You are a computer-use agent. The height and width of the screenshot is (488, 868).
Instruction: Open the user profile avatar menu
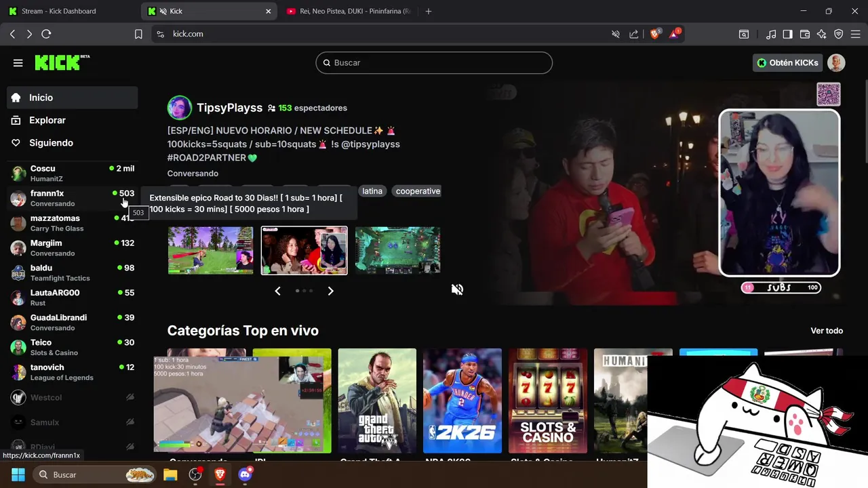(x=836, y=62)
